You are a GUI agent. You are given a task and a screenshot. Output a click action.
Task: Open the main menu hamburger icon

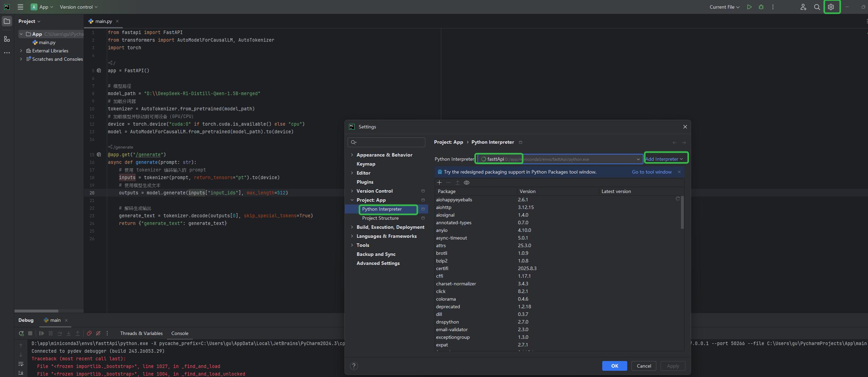click(20, 7)
